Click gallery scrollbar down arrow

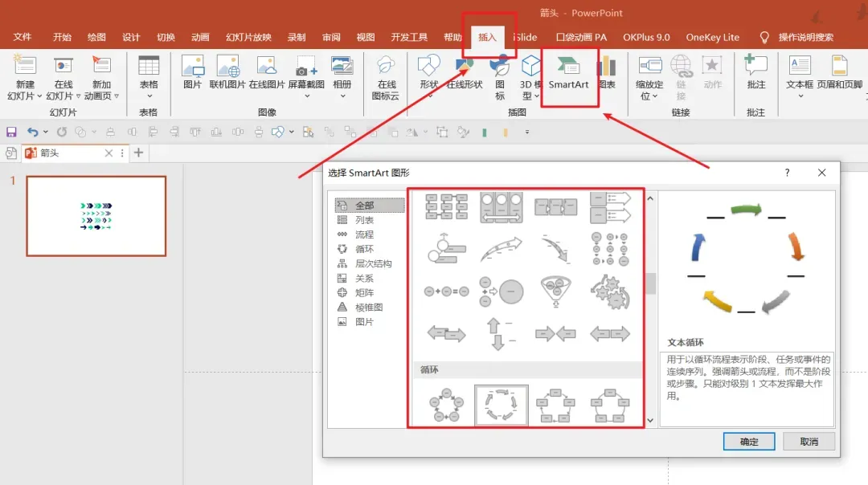coord(650,420)
